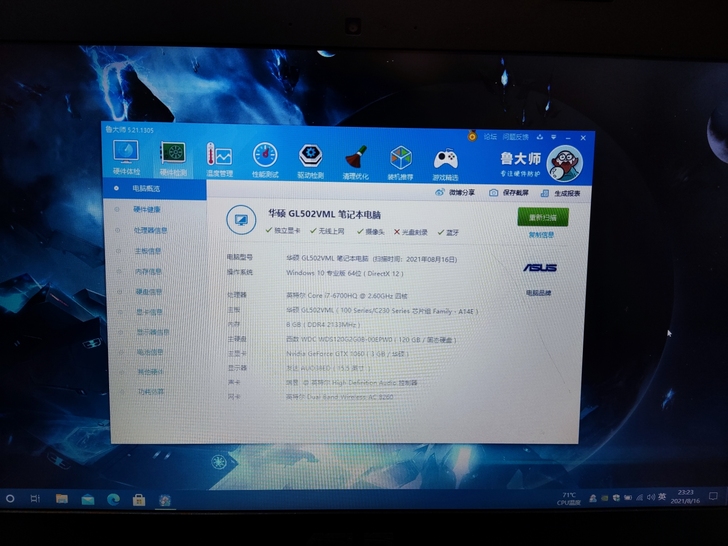Open 驱动检测 driver detection icon
728x546 pixels.
(x=311, y=162)
